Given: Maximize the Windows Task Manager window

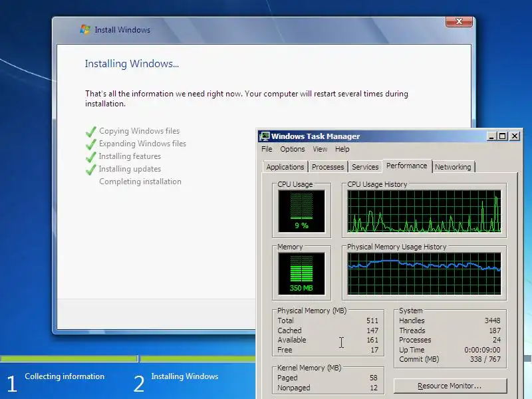Looking at the screenshot, I should (502, 136).
